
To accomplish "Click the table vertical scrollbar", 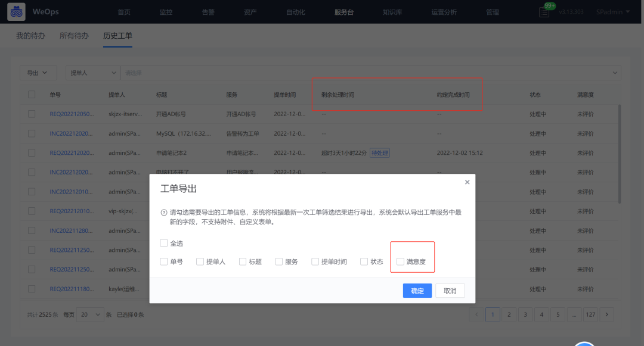I will point(620,154).
